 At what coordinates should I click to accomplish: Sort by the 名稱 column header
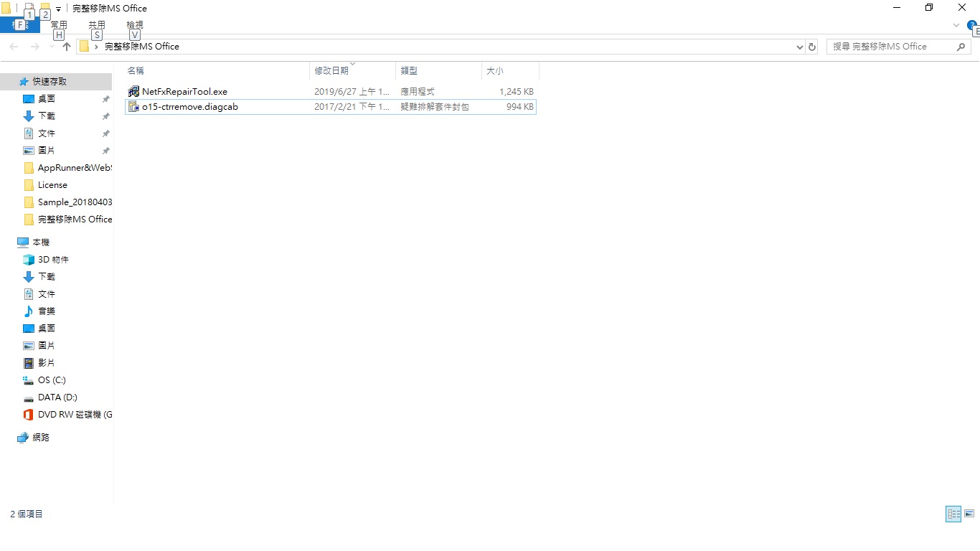[x=217, y=70]
